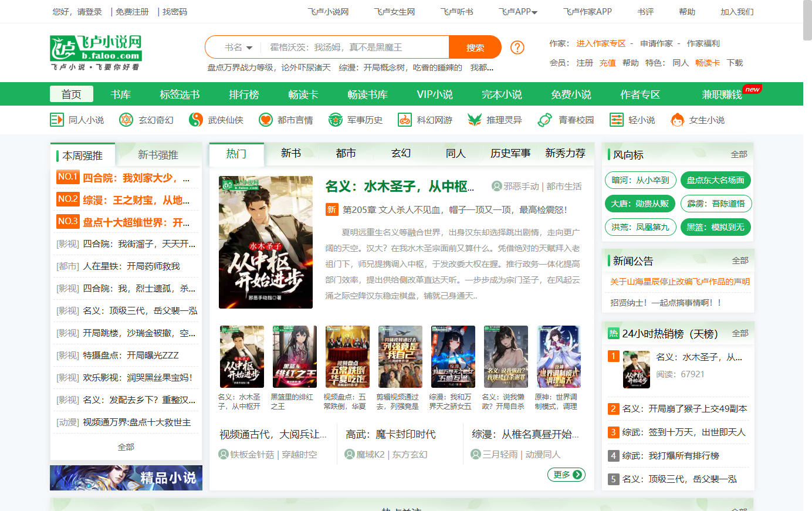Click the author avatar icon before 铁板金针菇
Image resolution: width=812 pixels, height=511 pixels.
click(224, 454)
